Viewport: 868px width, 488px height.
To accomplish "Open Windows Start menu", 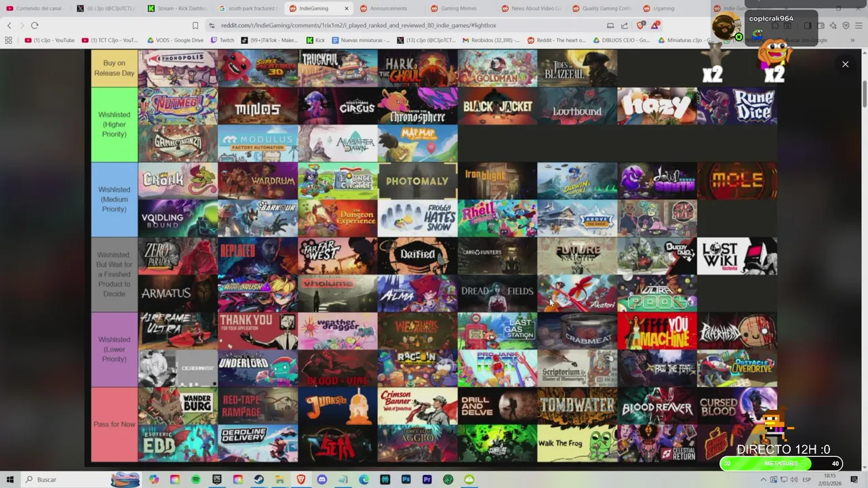I will (x=10, y=479).
